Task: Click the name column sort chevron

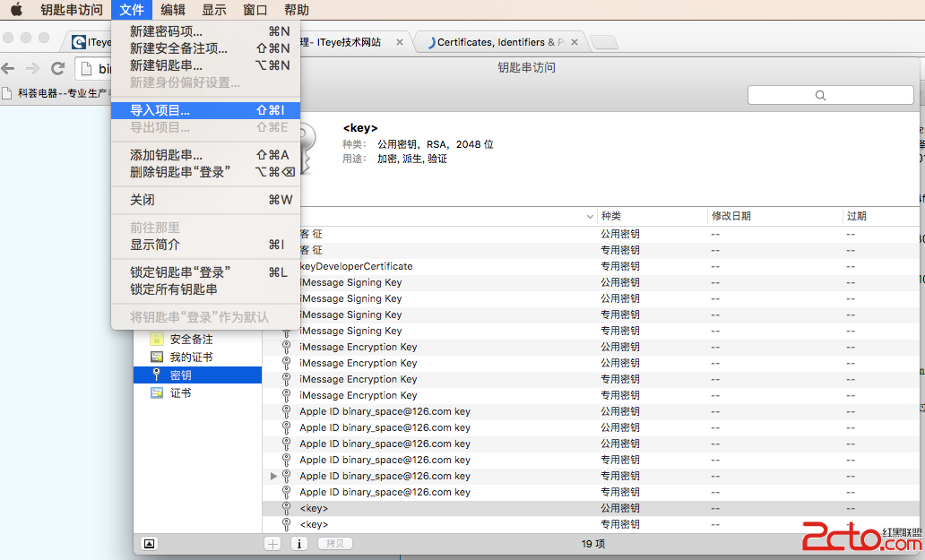Action: 590,217
